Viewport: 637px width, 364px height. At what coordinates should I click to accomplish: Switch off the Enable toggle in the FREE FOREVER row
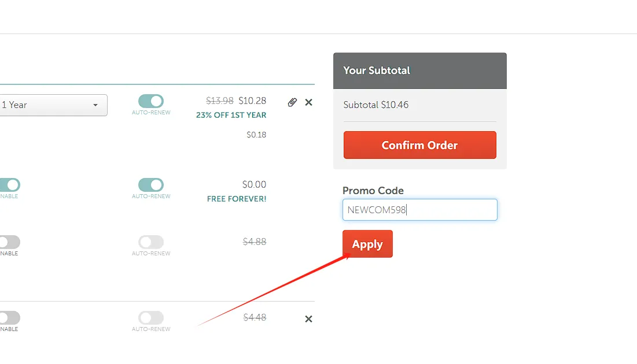10,185
